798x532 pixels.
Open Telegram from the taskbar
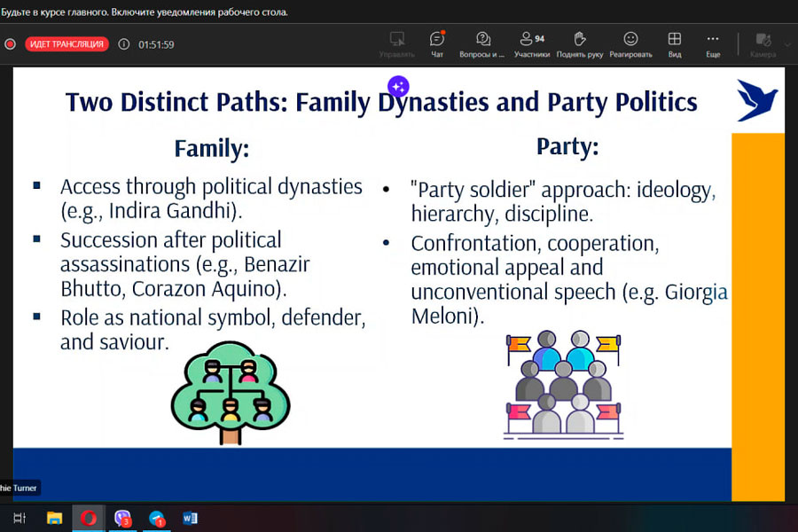tap(156, 518)
